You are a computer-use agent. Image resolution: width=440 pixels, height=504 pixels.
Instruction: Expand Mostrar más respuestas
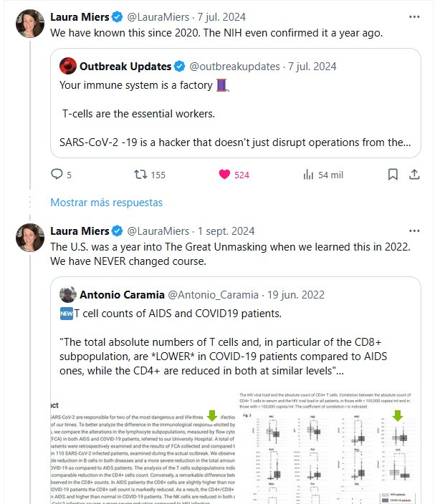point(106,203)
